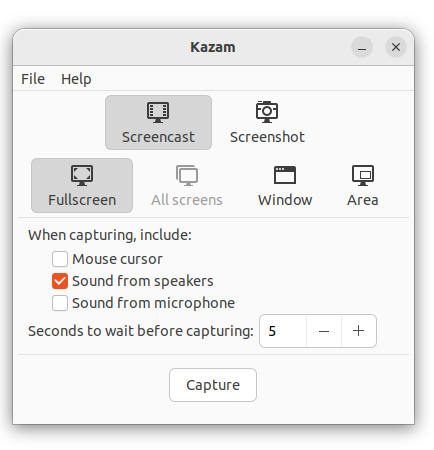434x450 pixels.
Task: Open the Help menu
Action: point(76,79)
